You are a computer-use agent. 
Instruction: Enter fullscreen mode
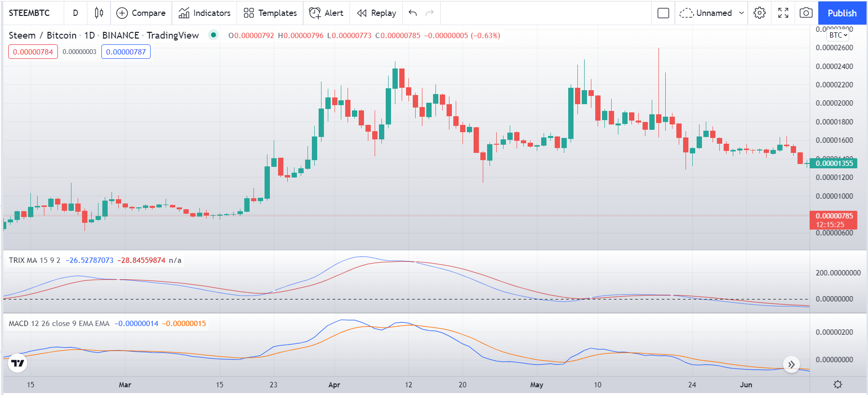point(783,13)
